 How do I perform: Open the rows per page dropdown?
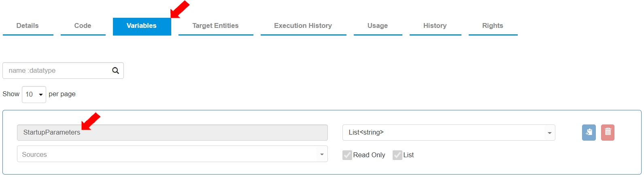coord(34,95)
